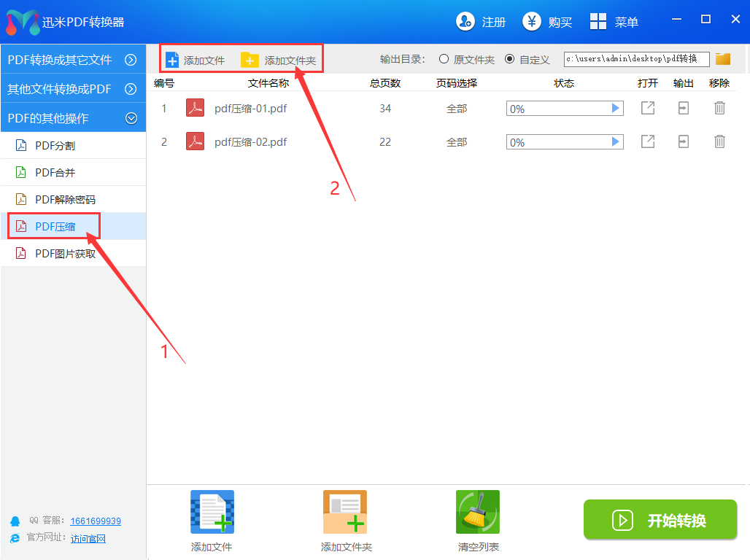The width and height of the screenshot is (750, 560).
Task: Click the 输出 icon for pdf压缩-02.pdf
Action: [684, 141]
